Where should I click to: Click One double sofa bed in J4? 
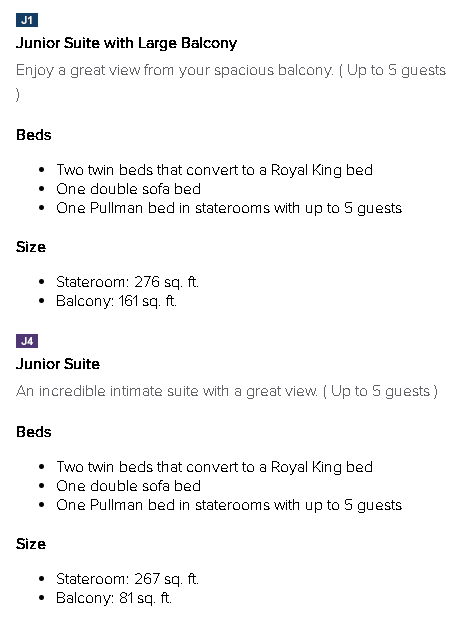(128, 486)
